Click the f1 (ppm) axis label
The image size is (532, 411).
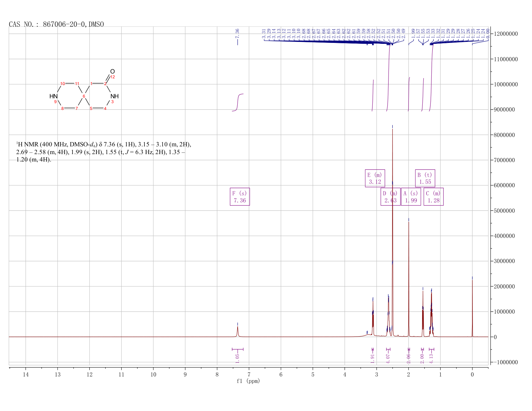248,381
